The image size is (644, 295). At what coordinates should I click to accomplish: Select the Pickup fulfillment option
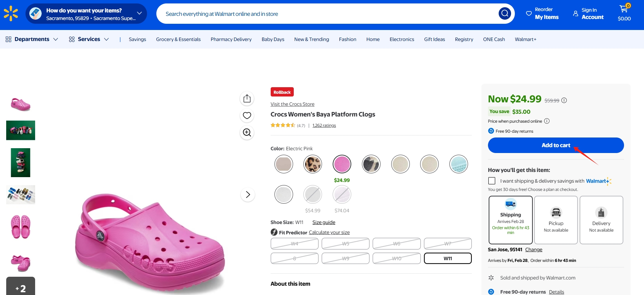556,220
